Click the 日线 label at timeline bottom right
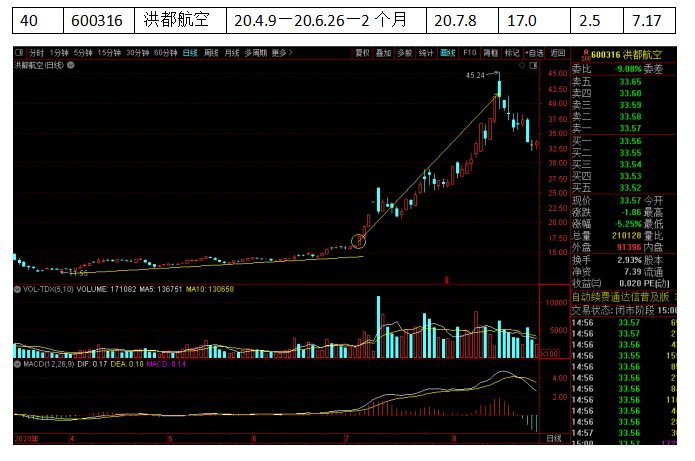 click(x=553, y=439)
